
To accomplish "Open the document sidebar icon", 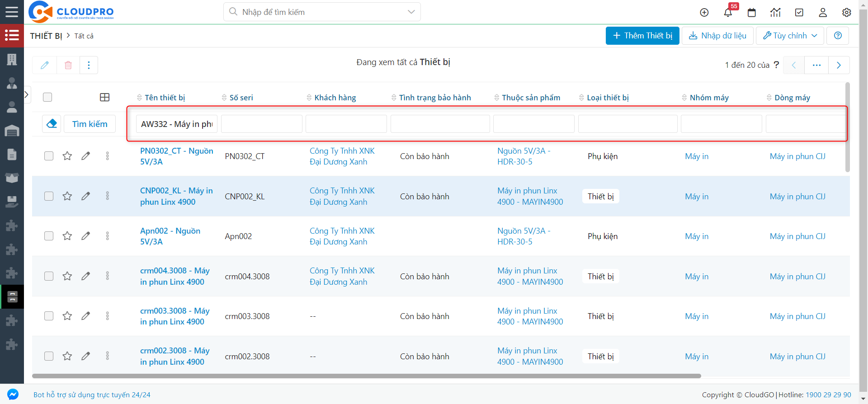I will tap(12, 154).
